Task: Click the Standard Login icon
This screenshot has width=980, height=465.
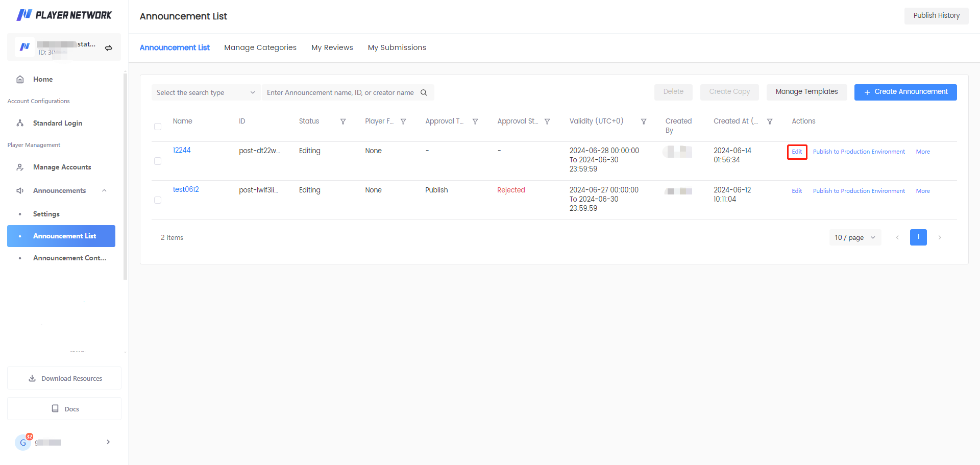Action: [x=20, y=123]
